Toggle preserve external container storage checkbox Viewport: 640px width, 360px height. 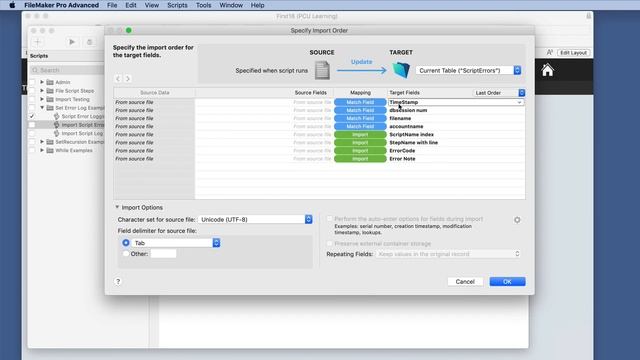point(329,244)
